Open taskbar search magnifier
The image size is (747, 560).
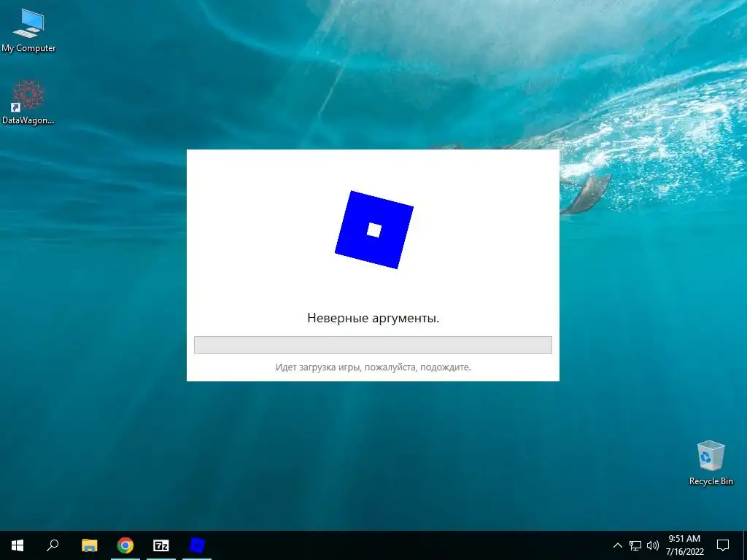[x=53, y=545]
